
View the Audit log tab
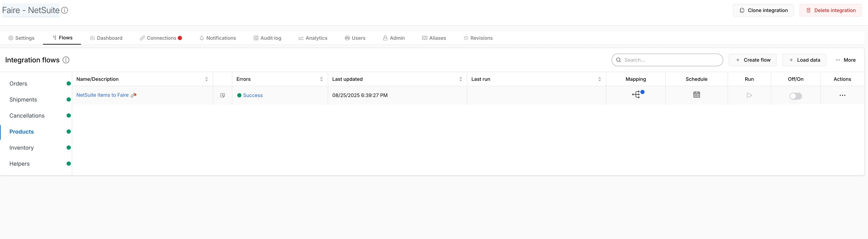click(267, 38)
